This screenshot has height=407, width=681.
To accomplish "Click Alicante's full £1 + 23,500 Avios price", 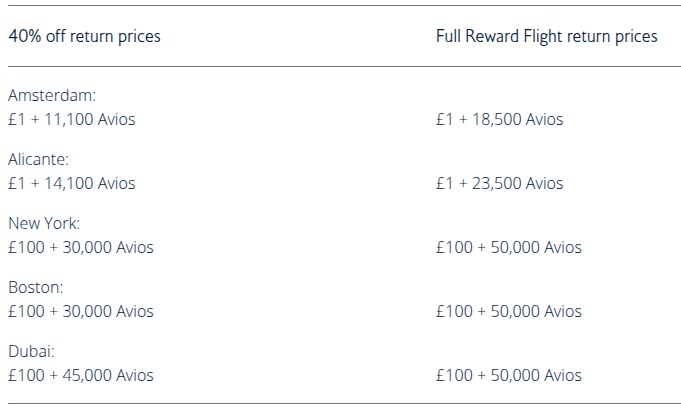I will click(499, 184).
